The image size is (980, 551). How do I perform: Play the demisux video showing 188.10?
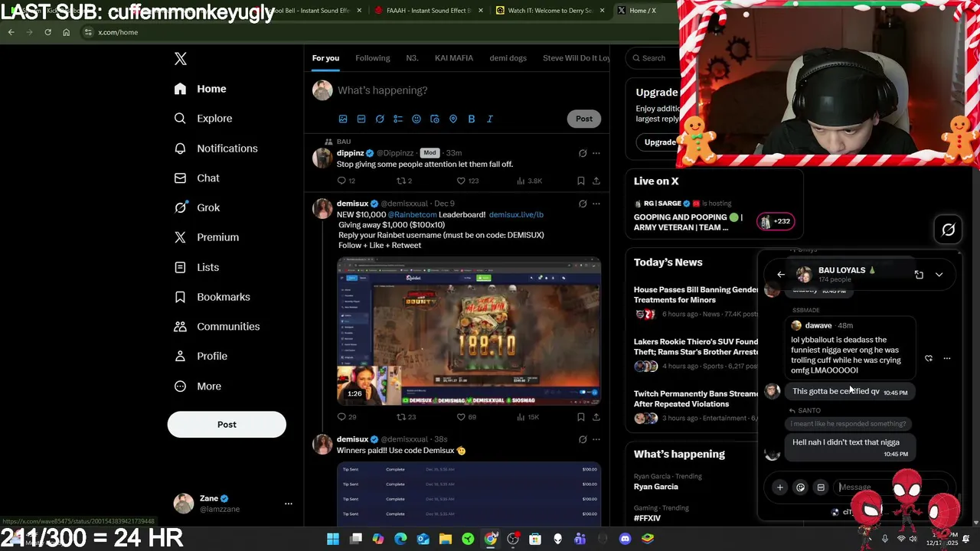(469, 331)
